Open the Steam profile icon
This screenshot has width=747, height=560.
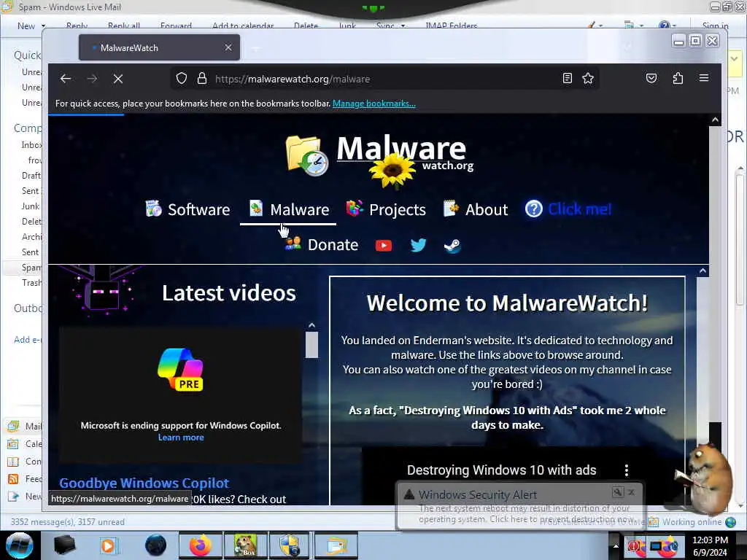coord(452,246)
